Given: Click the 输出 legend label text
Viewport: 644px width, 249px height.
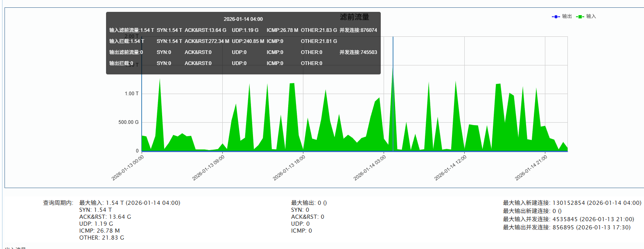Looking at the screenshot, I should (567, 16).
